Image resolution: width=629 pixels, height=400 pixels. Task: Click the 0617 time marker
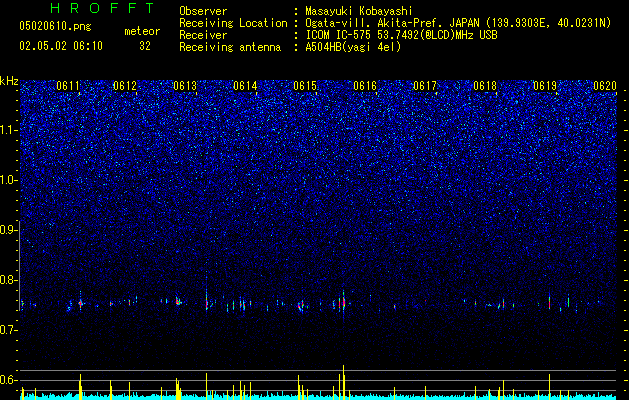(x=425, y=86)
